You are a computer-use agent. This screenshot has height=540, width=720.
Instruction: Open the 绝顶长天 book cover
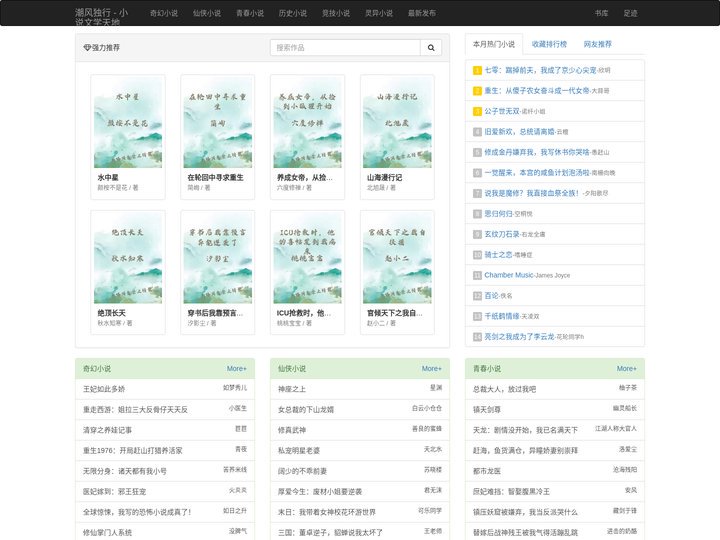(x=128, y=259)
